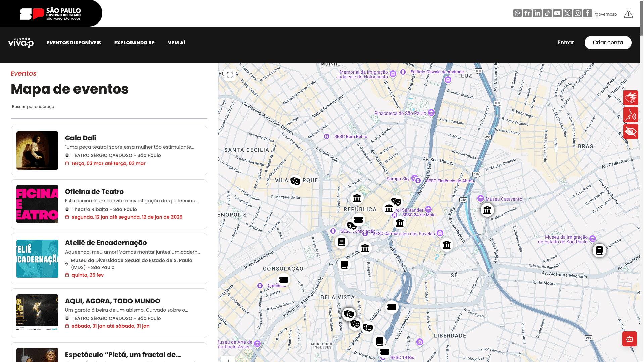Click the /governosp handle link

point(606,14)
